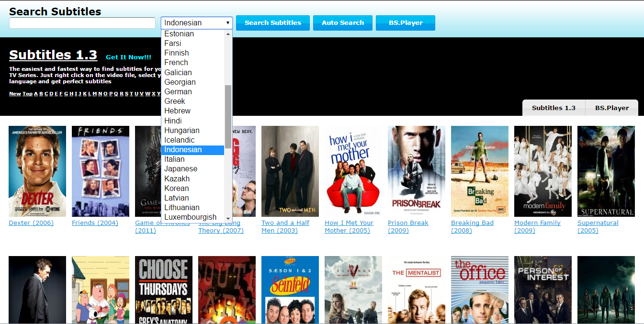
Task: Click the Supernatural (2005) title link
Action: coord(598,227)
